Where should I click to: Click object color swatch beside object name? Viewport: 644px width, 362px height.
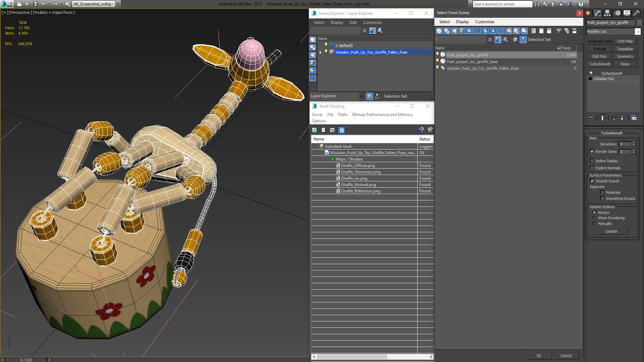coord(639,22)
